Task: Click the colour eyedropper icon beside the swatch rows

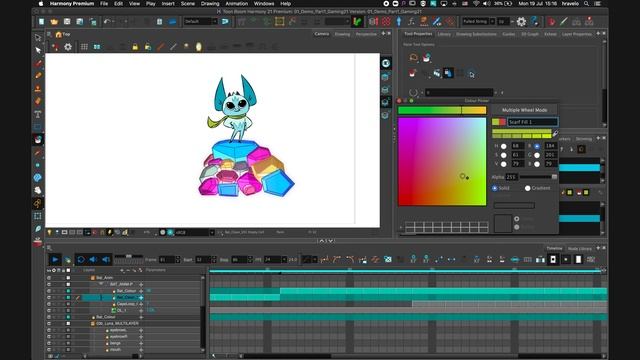Action: (555, 133)
